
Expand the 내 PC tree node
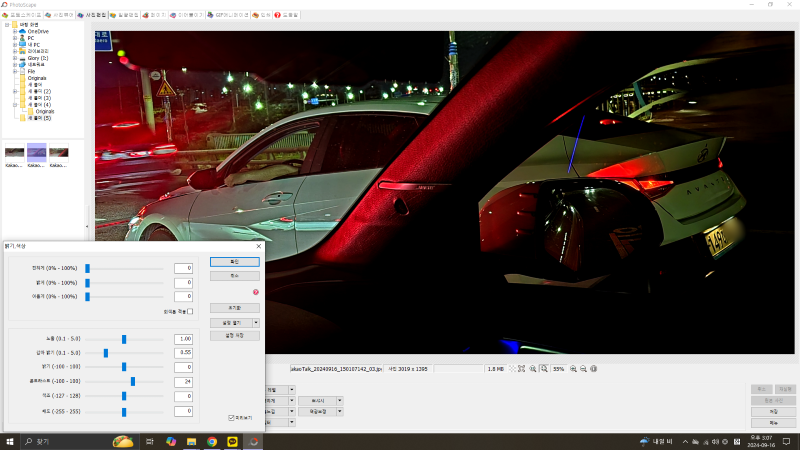[x=15, y=45]
